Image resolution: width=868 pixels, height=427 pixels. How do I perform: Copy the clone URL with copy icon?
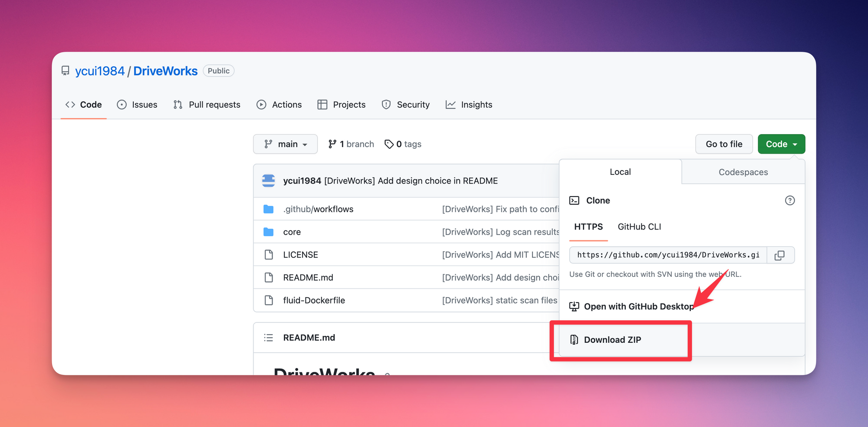pyautogui.click(x=780, y=255)
